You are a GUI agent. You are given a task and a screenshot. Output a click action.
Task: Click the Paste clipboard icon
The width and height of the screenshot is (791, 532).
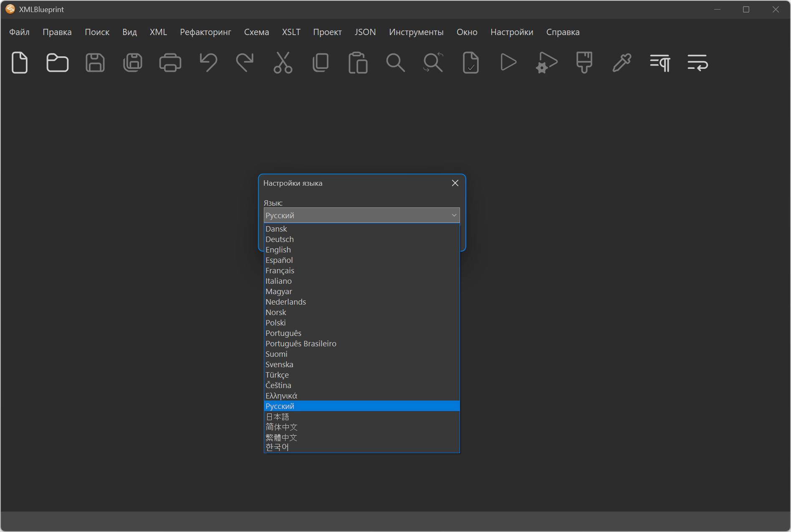click(358, 63)
